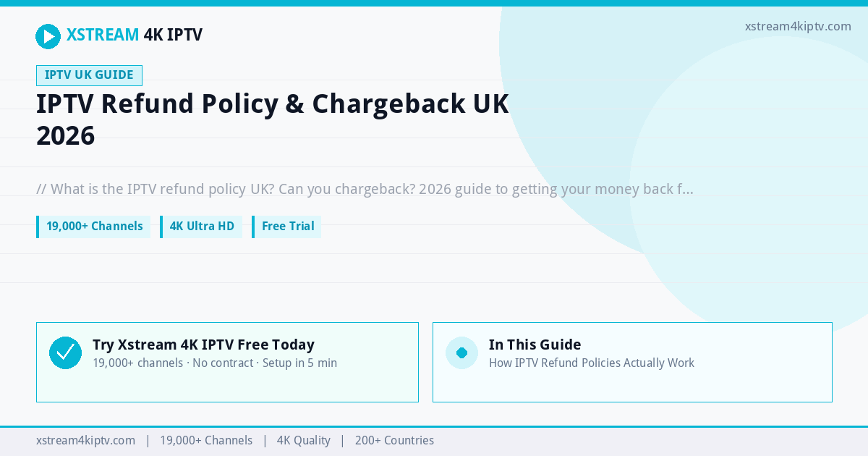Open the XSTREAM 4K IPTV brand name
Image resolution: width=868 pixels, height=456 pixels.
[135, 35]
